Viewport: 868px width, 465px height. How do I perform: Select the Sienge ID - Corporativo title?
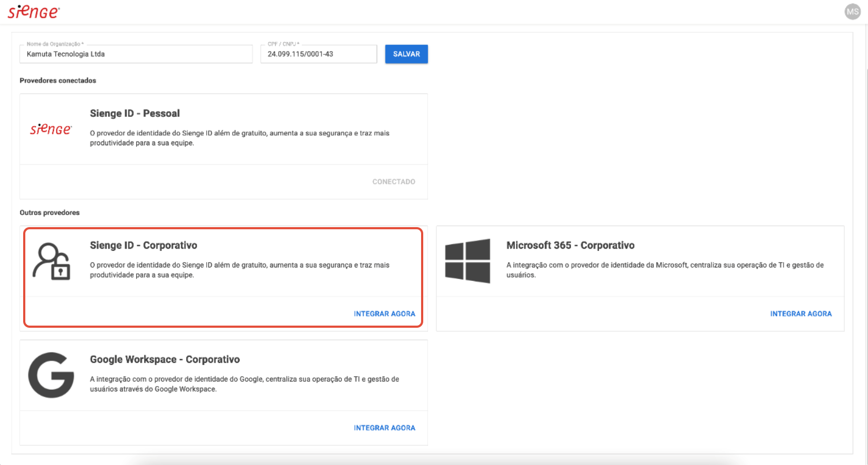click(143, 245)
